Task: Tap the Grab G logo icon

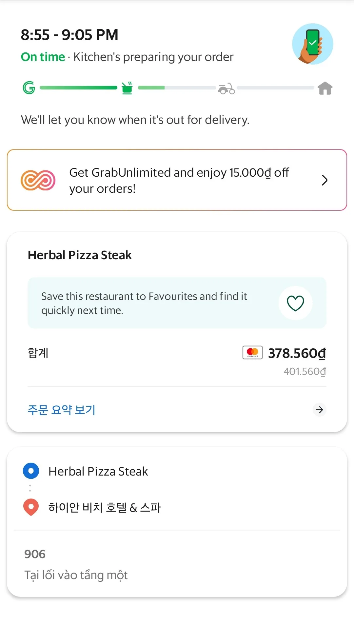Action: point(29,88)
